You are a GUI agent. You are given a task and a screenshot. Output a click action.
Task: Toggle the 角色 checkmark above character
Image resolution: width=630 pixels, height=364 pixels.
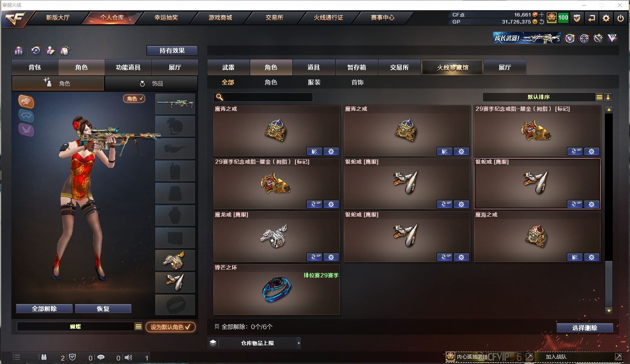pyautogui.click(x=134, y=99)
